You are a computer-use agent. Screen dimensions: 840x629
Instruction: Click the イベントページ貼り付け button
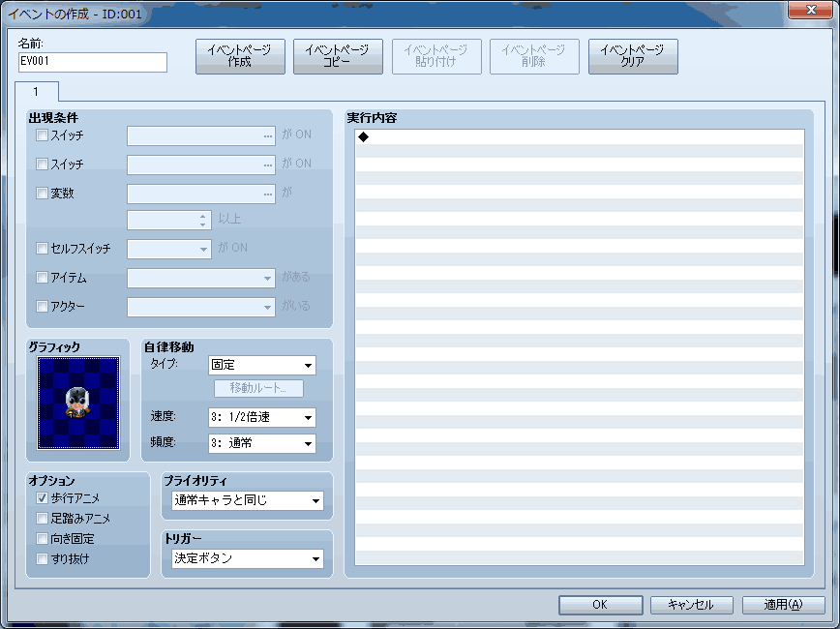pos(436,56)
